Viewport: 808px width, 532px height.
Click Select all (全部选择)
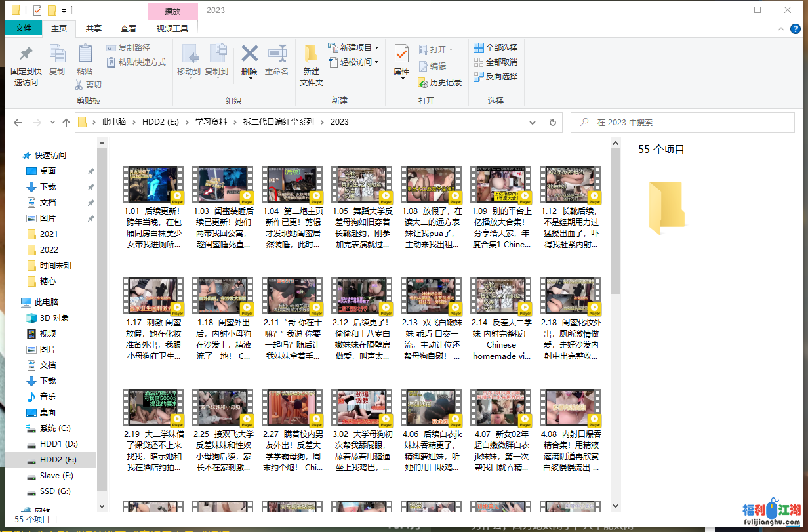[x=495, y=47]
